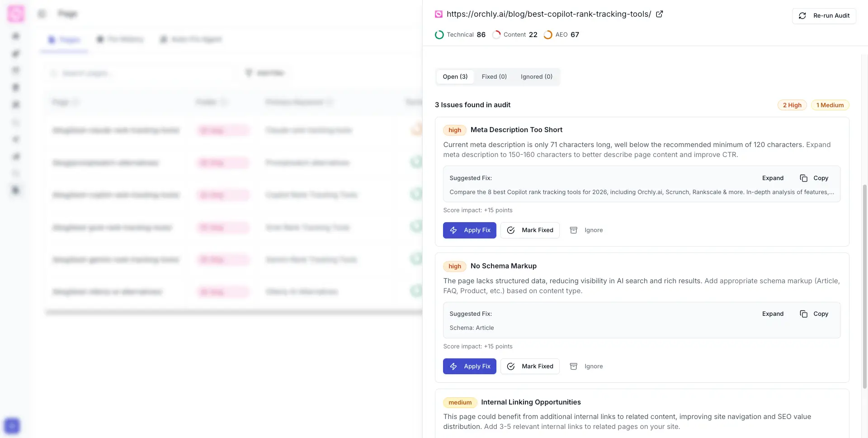Screen dimensions: 868x438
Task: Click the filter icon next to the search box
Action: 249,72
